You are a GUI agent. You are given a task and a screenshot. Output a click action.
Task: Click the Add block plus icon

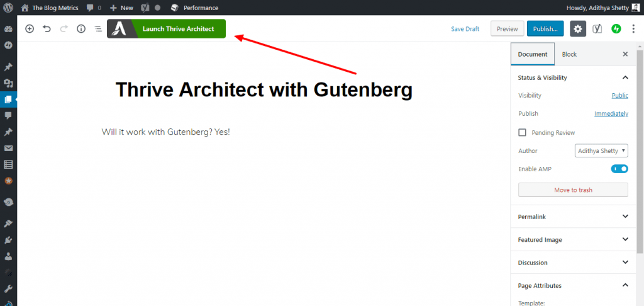30,29
